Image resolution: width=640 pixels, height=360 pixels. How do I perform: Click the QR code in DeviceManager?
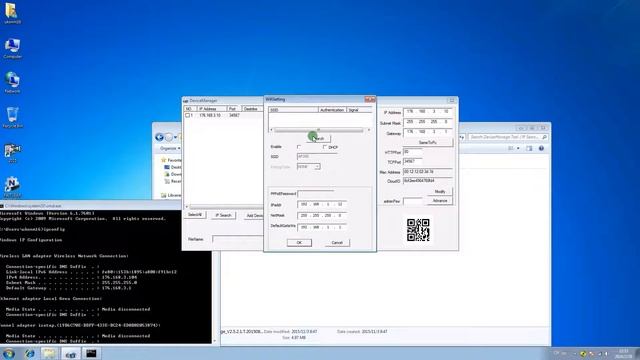tap(418, 230)
